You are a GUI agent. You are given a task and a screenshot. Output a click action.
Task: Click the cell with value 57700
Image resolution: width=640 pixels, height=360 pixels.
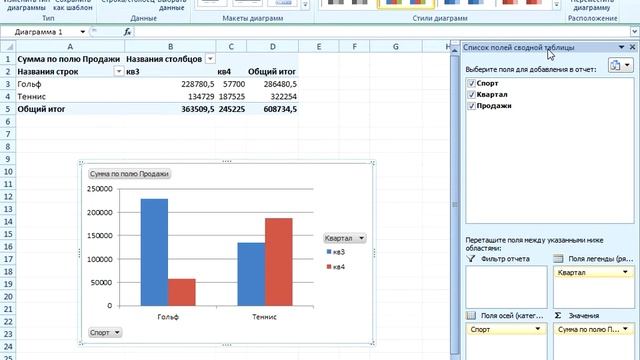[x=231, y=84]
